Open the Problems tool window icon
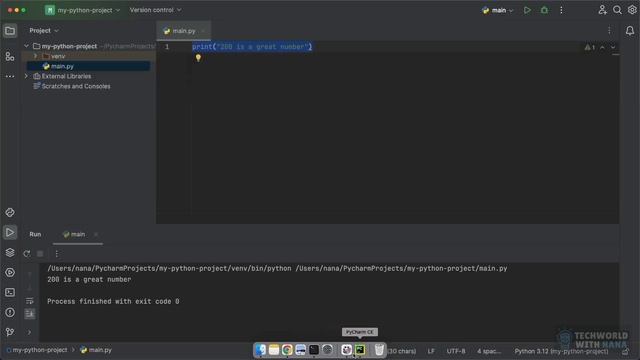 coord(10,313)
